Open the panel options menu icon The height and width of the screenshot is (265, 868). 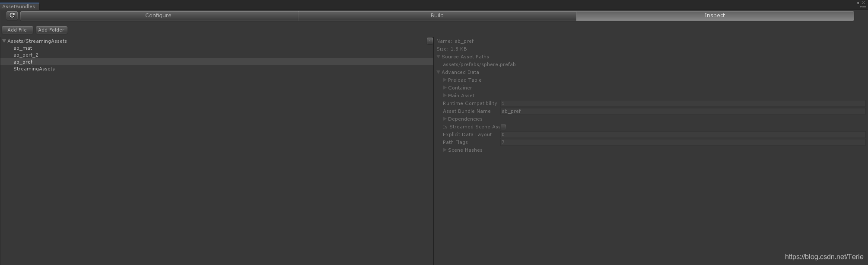(863, 7)
